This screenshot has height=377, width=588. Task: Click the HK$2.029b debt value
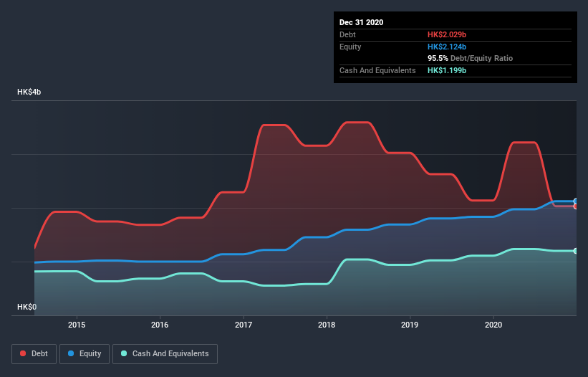click(x=447, y=34)
